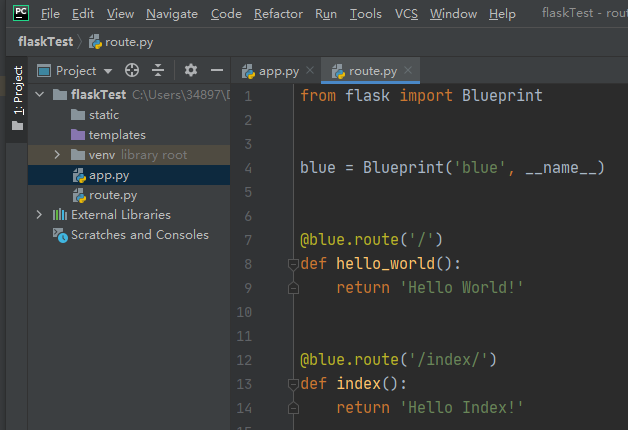Screen dimensions: 628x430
Task: Click the purple templates folder icon
Action: tap(78, 135)
